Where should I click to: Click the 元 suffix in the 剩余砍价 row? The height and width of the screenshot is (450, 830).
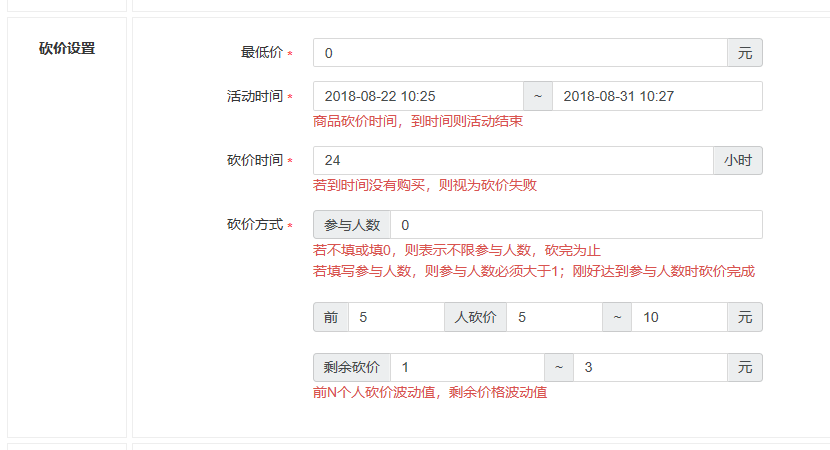[744, 368]
